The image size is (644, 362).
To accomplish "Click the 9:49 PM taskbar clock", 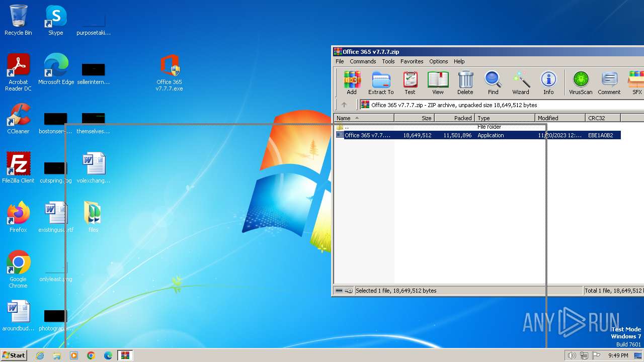I will [618, 355].
